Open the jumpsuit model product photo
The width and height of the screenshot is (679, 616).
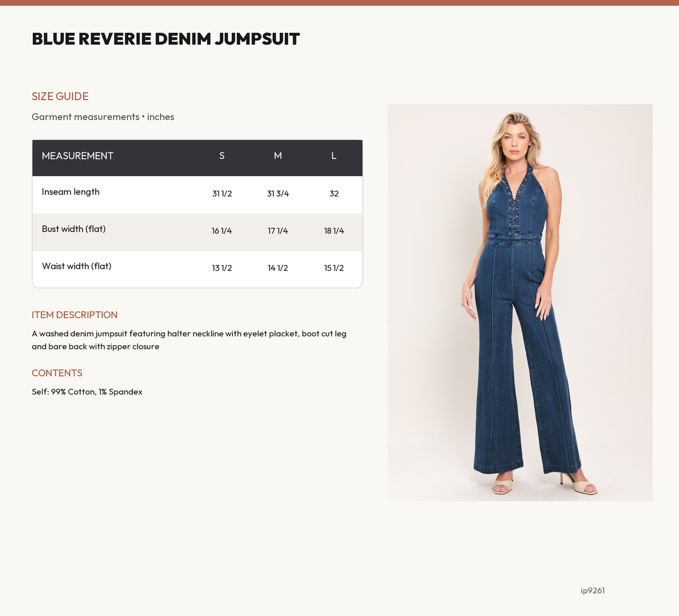[x=520, y=302]
